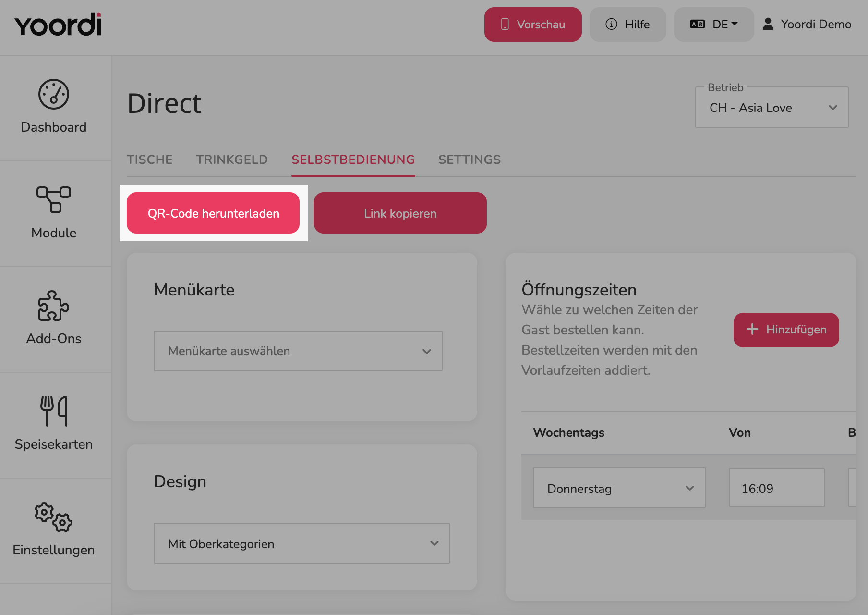Add opening hours with Hinzufügen

click(786, 330)
